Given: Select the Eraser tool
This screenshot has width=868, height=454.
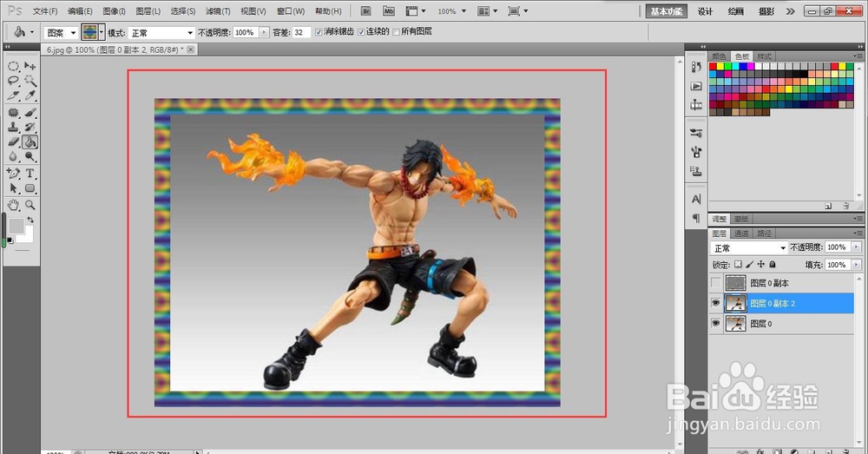Looking at the screenshot, I should point(13,142).
